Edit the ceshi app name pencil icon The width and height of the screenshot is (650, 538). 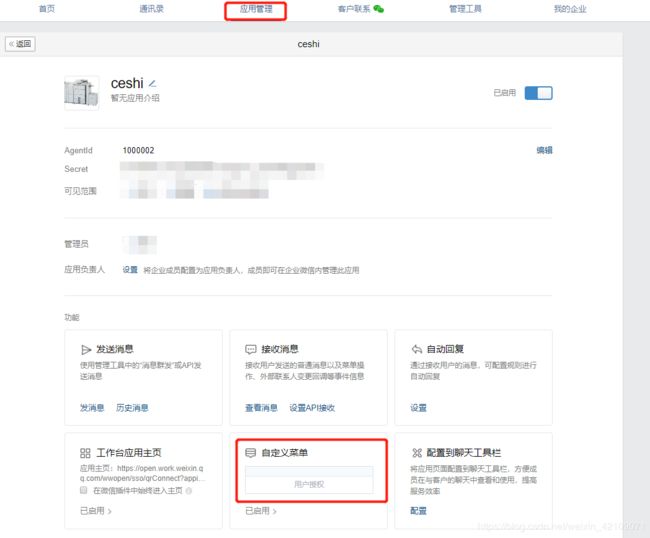pyautogui.click(x=152, y=84)
